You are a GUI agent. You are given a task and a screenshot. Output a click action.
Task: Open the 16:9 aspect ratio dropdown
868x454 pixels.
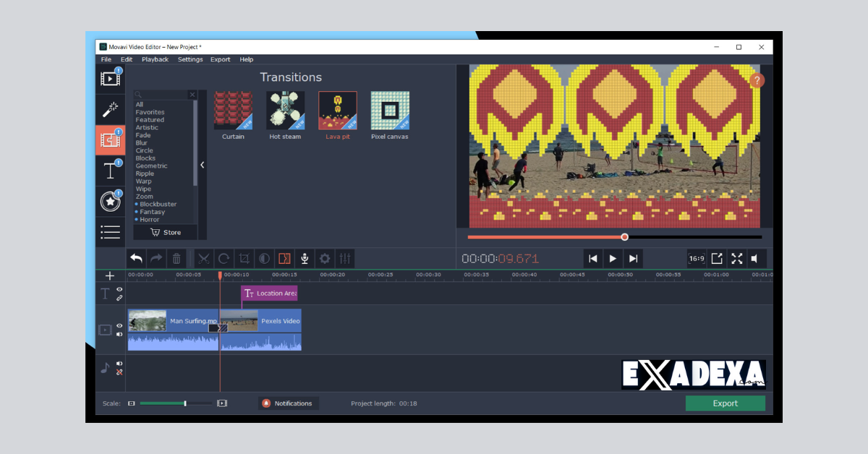point(696,258)
